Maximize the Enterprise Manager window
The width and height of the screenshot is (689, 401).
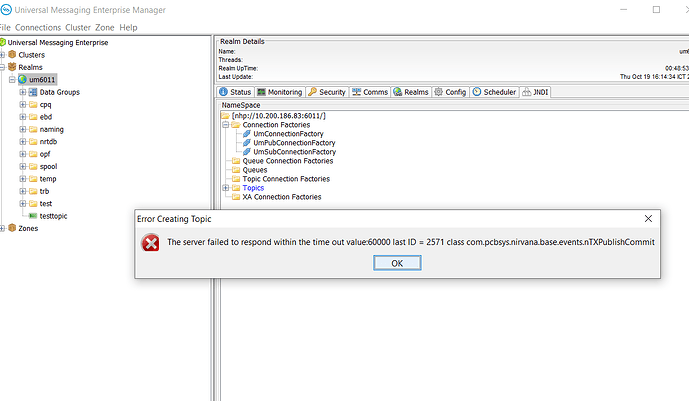656,9
